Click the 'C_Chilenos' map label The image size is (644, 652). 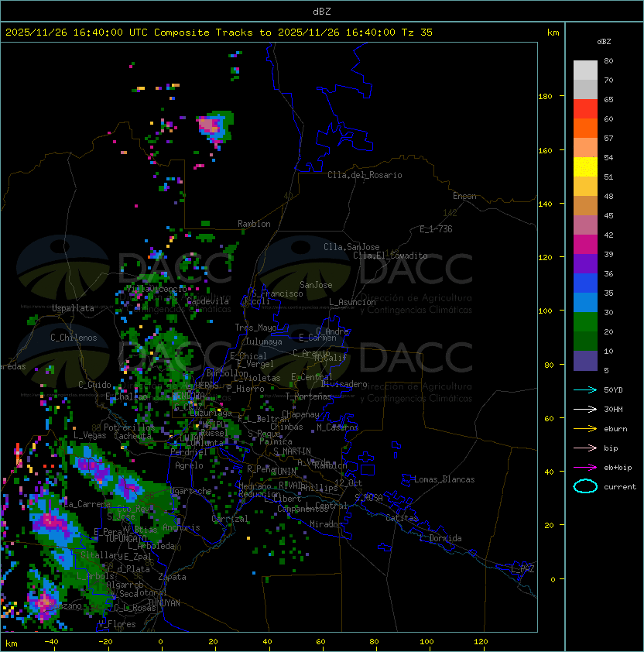point(74,338)
